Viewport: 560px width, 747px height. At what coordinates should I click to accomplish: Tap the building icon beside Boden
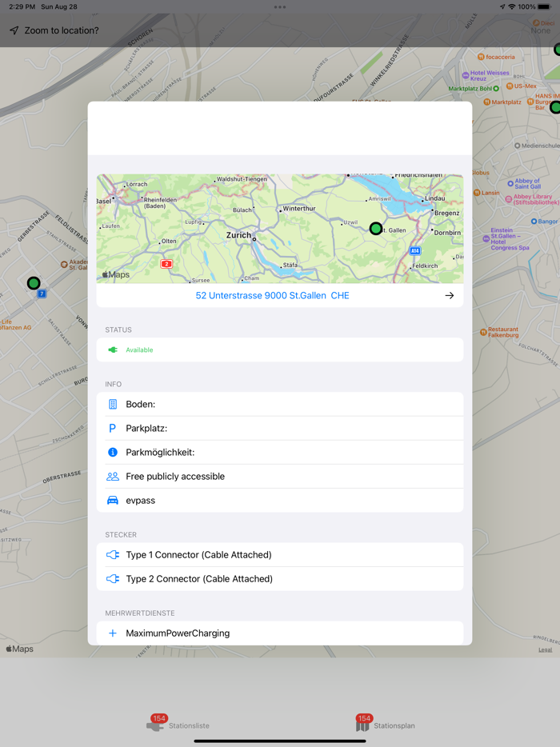tap(113, 404)
